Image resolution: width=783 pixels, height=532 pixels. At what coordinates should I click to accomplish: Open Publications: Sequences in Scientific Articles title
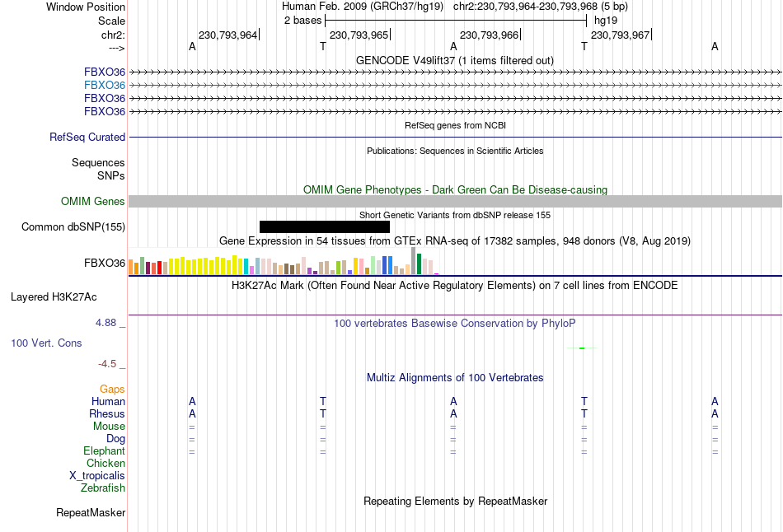pos(455,151)
